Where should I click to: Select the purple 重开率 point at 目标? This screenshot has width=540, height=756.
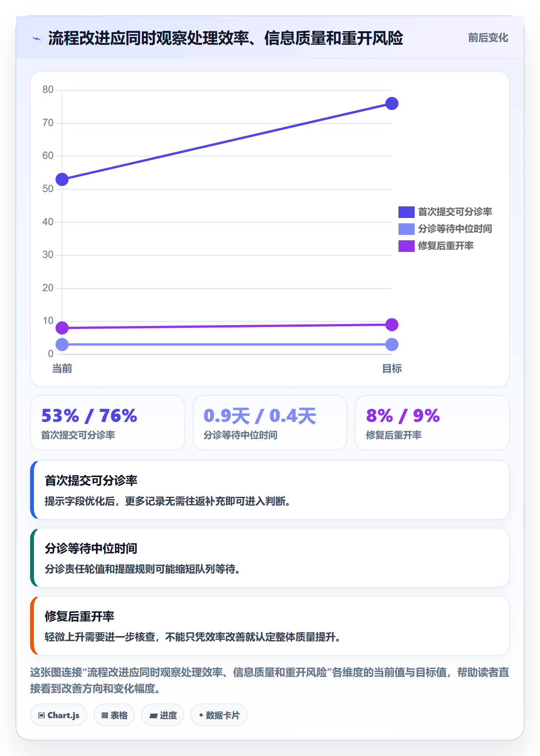pos(392,325)
